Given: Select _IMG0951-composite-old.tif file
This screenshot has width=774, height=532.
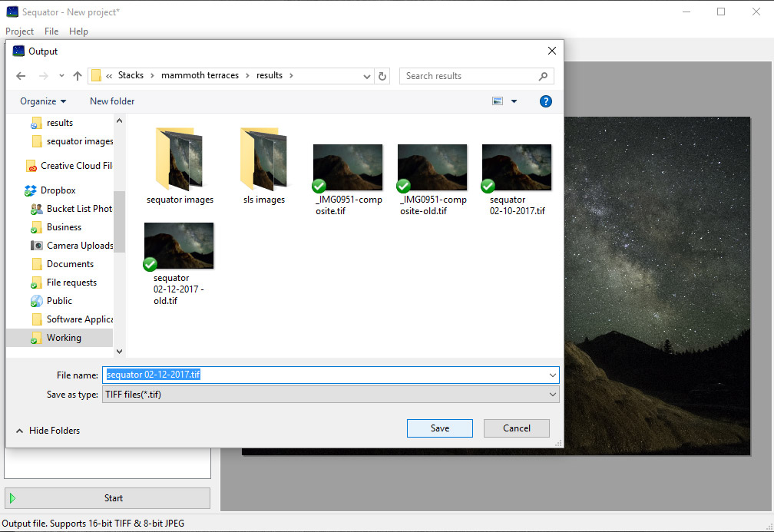Looking at the screenshot, I should (x=432, y=179).
